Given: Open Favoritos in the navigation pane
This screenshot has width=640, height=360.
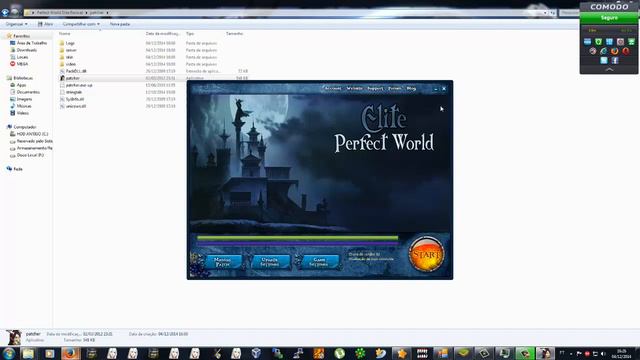Looking at the screenshot, I should tap(21, 36).
